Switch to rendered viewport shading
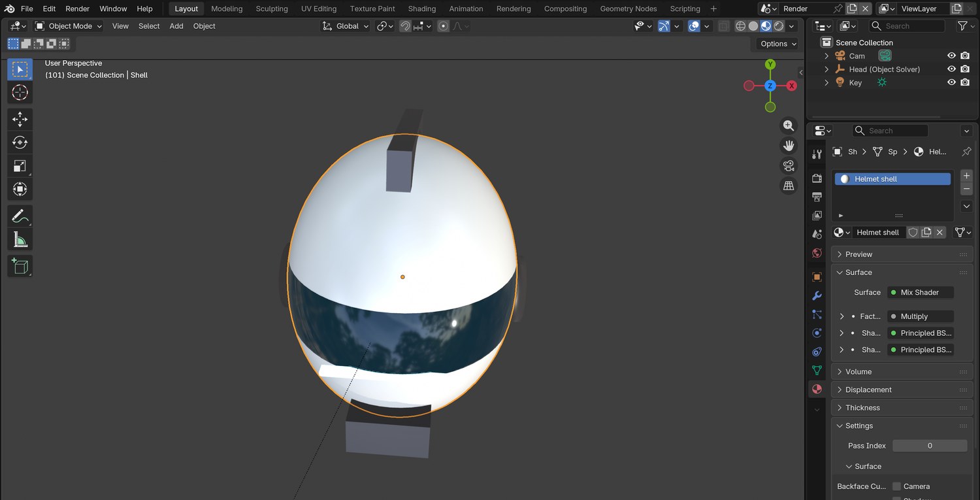This screenshot has width=980, height=500. click(x=779, y=26)
